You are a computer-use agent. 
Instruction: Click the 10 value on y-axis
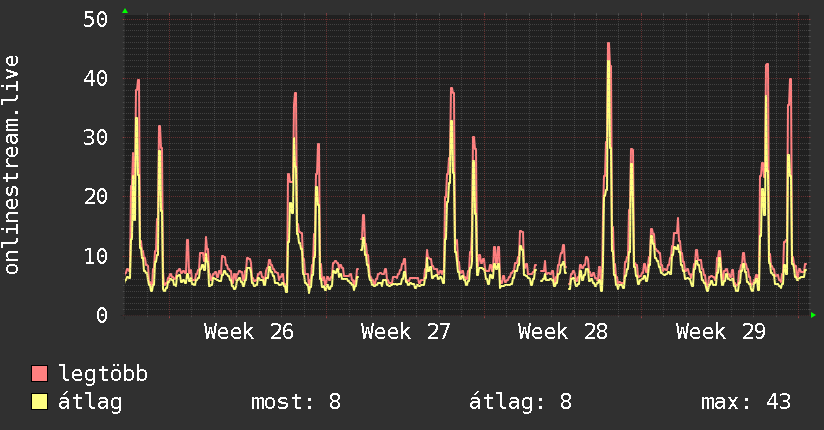pyautogui.click(x=95, y=256)
